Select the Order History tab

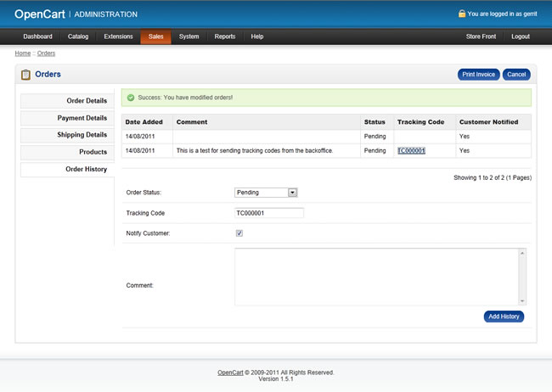67,169
